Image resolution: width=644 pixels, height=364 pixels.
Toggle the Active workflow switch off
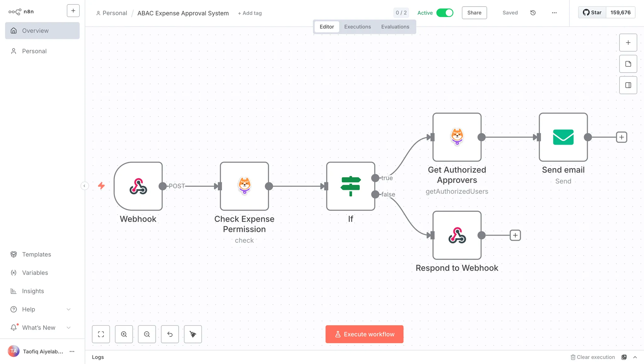[445, 13]
